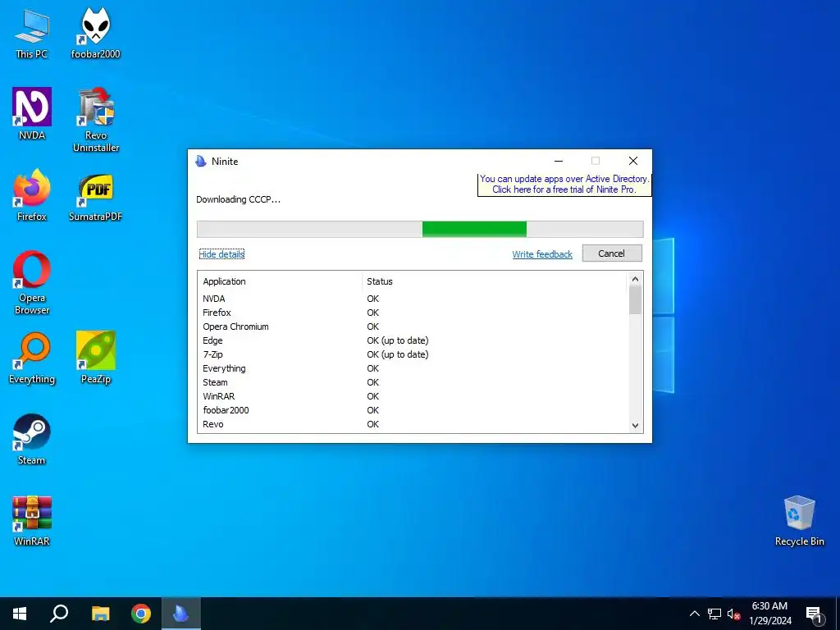Select the Edge row in details
840x630 pixels.
(413, 340)
